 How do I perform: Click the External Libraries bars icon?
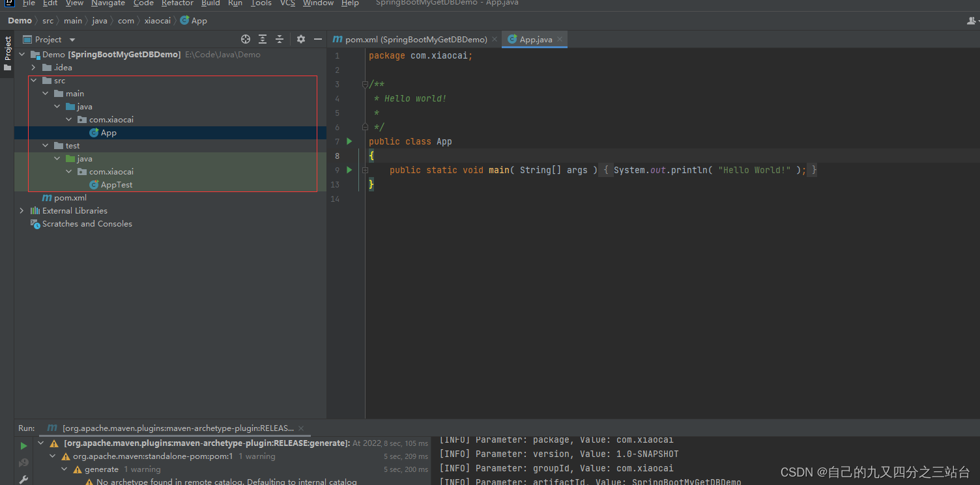point(35,210)
